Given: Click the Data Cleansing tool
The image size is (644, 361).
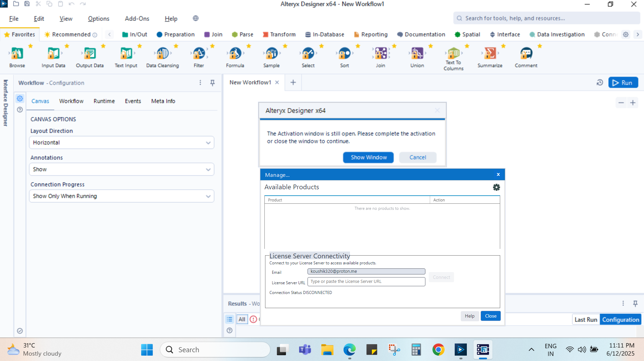Looking at the screenshot, I should pyautogui.click(x=163, y=53).
